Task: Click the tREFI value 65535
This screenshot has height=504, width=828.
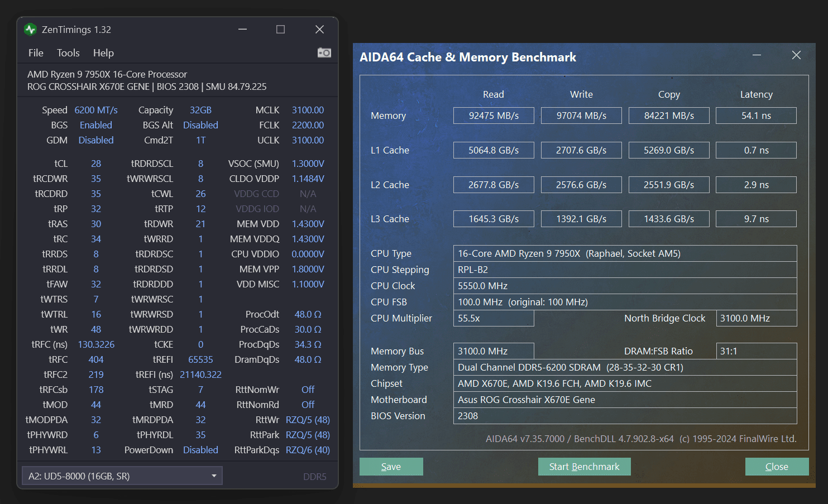Action: [x=200, y=359]
